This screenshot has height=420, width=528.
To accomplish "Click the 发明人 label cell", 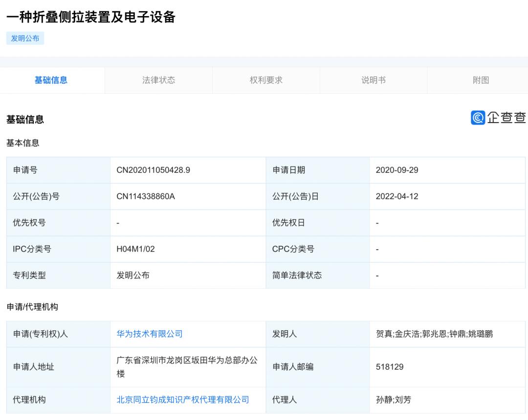I will pyautogui.click(x=318, y=334).
